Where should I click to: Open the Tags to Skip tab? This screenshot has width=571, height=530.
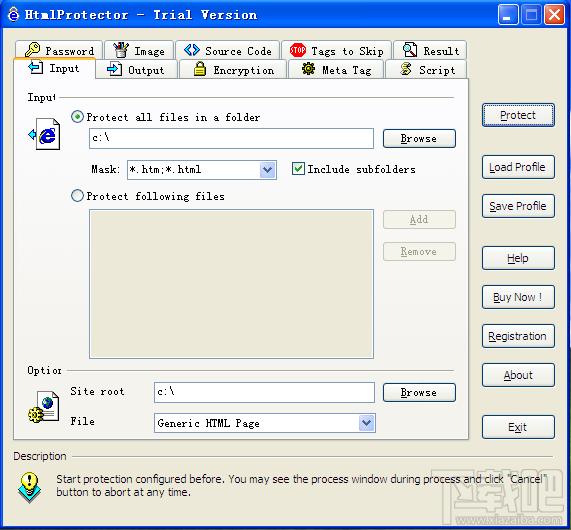336,50
